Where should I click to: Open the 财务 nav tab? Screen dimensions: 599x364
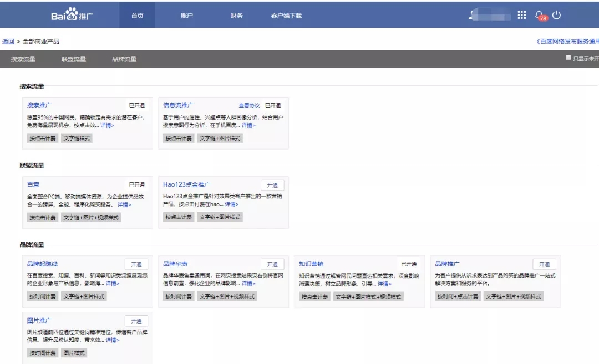236,16
